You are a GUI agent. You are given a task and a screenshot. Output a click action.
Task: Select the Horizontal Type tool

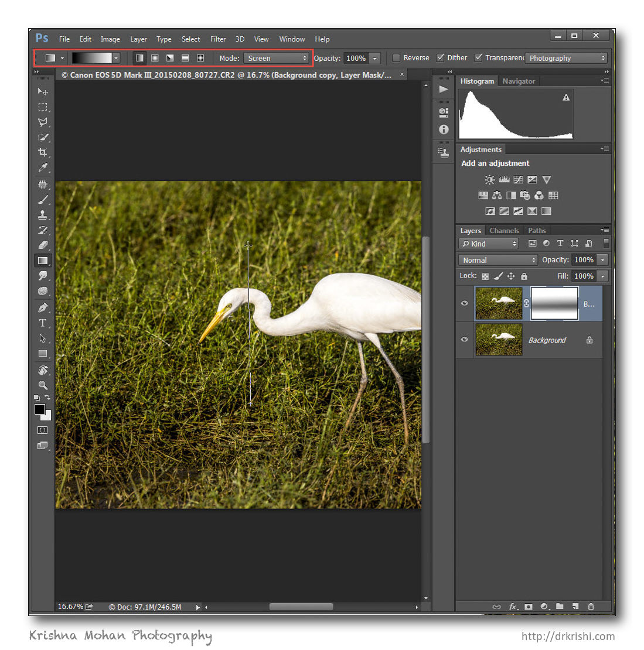(x=42, y=323)
